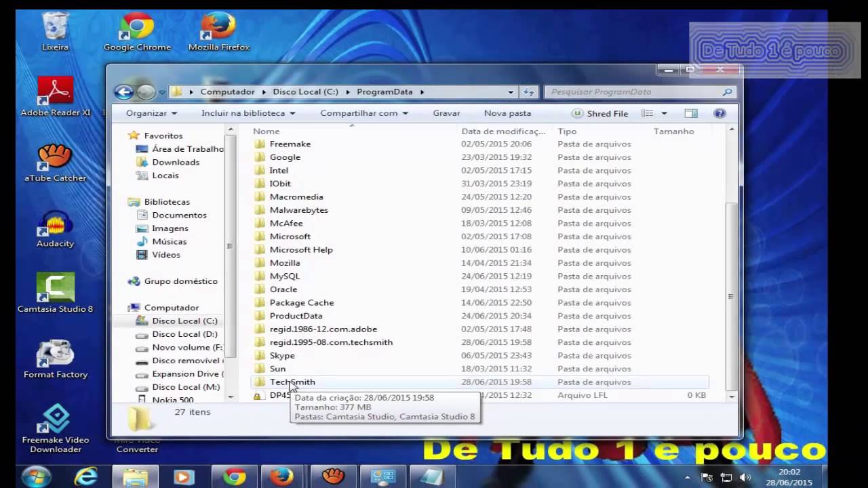
Task: Select the Adobe Reader XI desktop icon
Action: [x=56, y=96]
